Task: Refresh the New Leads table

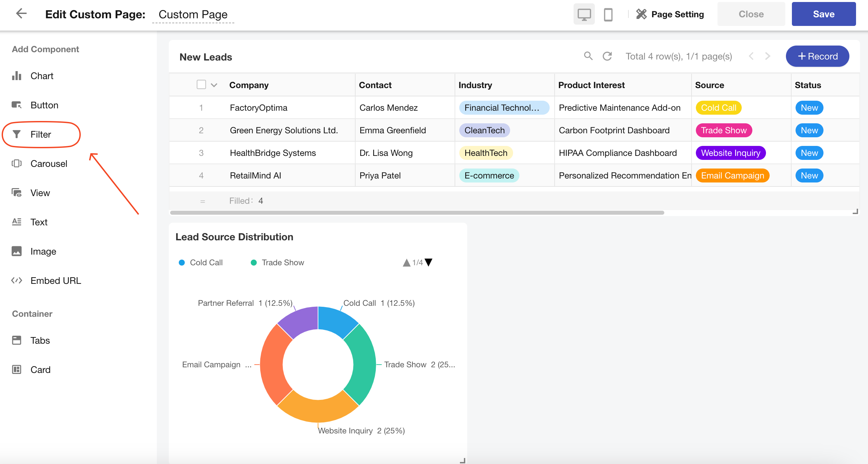Action: click(607, 56)
